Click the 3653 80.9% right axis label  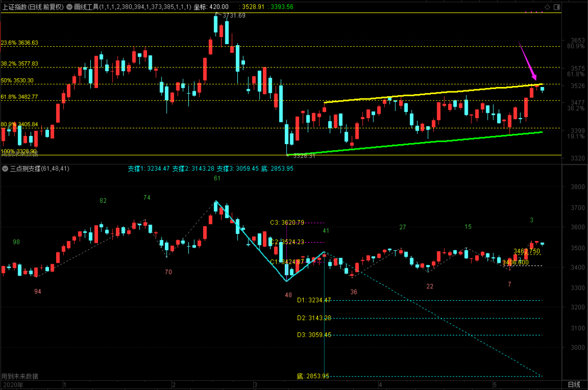[x=577, y=43]
